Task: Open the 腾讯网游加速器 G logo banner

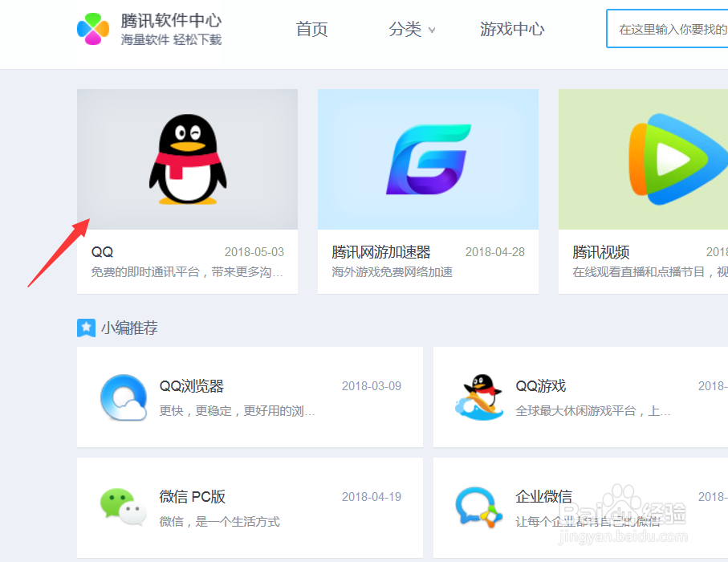Action: pyautogui.click(x=428, y=159)
